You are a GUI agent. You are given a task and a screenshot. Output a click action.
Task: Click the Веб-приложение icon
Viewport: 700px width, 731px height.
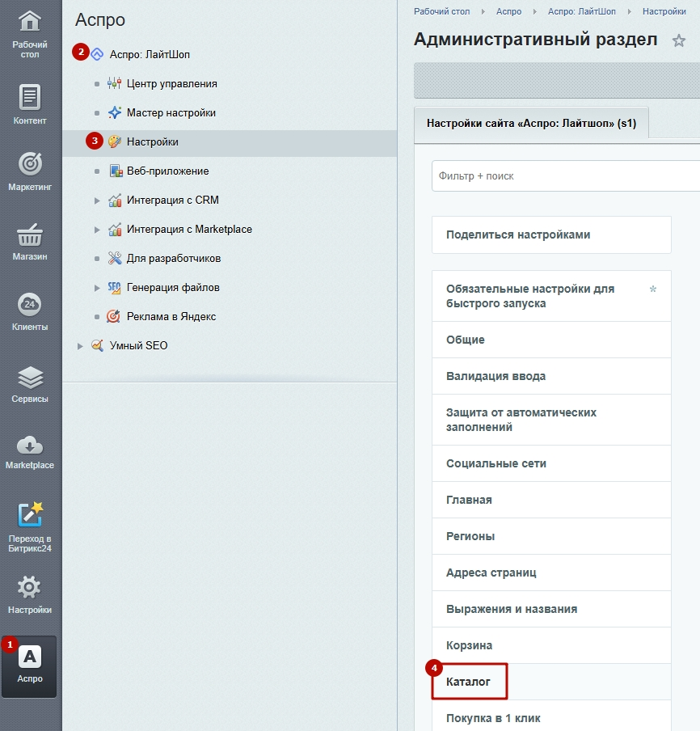[x=116, y=171]
